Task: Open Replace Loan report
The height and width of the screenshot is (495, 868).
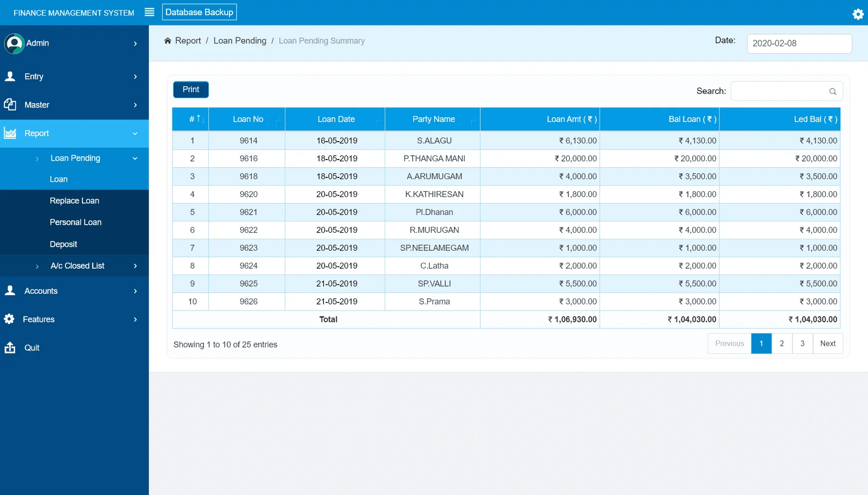Action: [x=74, y=201]
